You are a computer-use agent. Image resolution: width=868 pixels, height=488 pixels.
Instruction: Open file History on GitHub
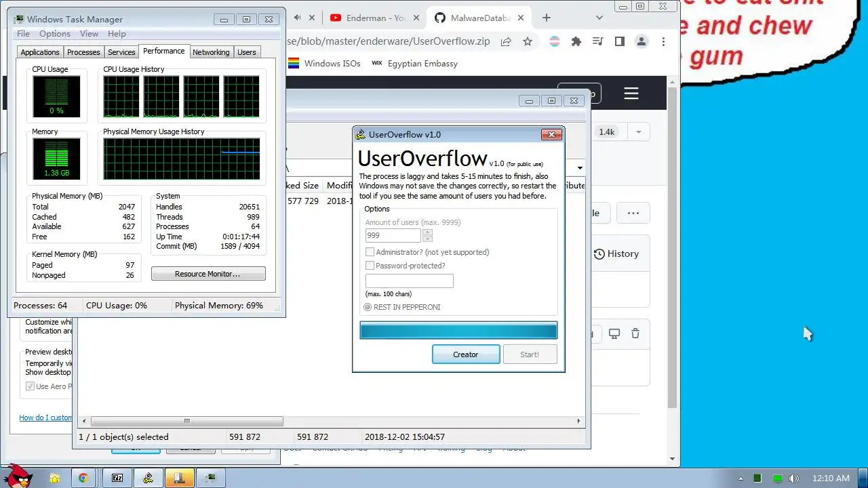pyautogui.click(x=616, y=253)
